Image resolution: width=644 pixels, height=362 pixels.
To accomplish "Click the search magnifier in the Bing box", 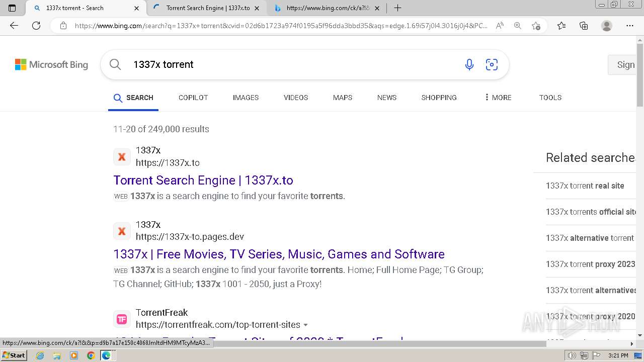I will 115,64.
